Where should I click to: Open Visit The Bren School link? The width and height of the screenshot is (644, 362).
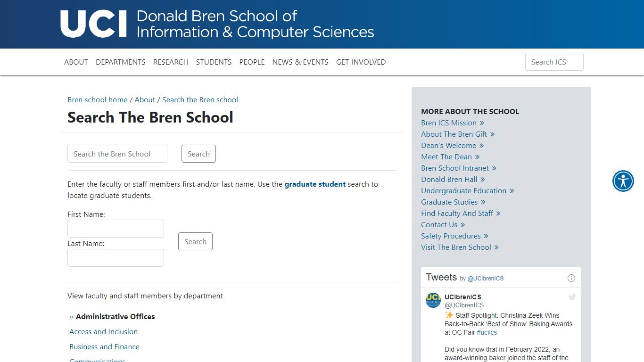point(460,247)
